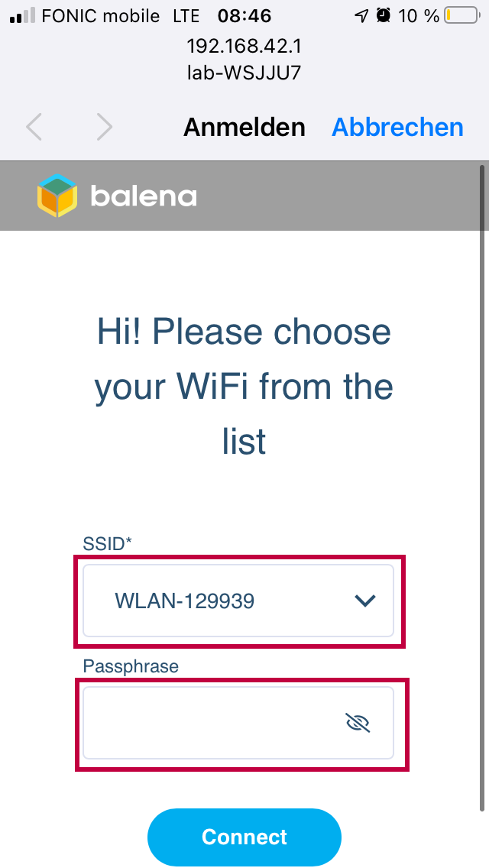Screen dimensions: 489x868
Task: Tap the forward navigation arrow
Action: (104, 127)
